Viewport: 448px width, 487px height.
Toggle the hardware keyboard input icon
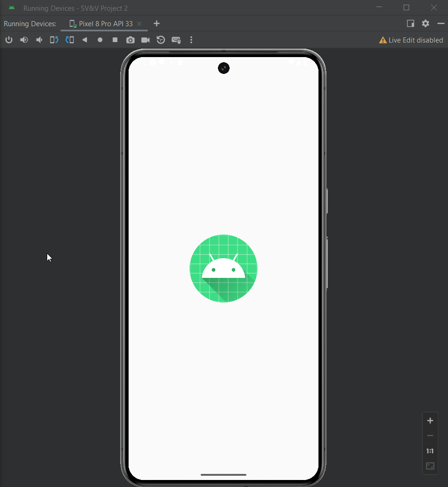pyautogui.click(x=176, y=40)
